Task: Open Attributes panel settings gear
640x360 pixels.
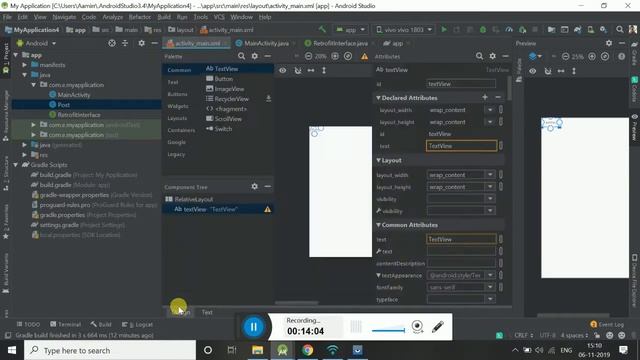Action: [x=493, y=56]
